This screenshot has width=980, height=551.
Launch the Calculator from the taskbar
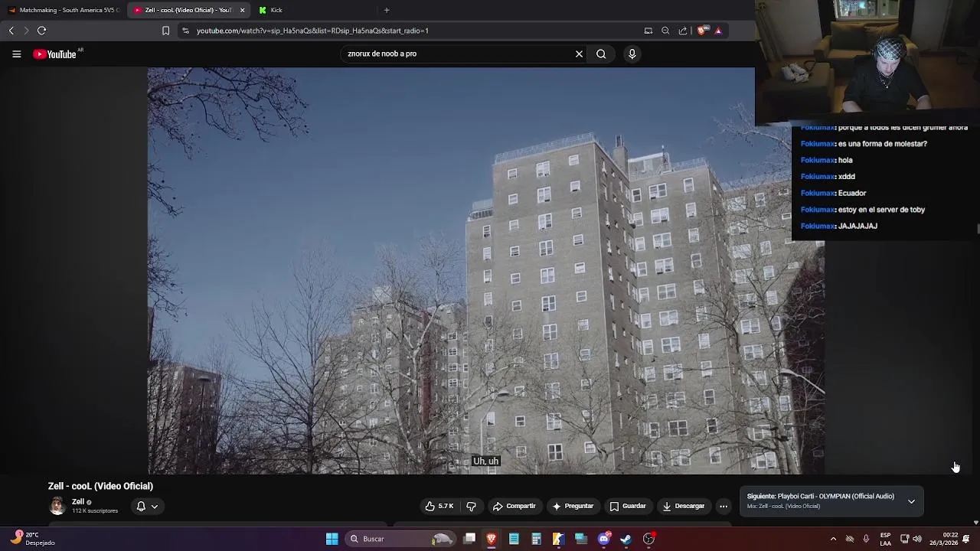(536, 539)
